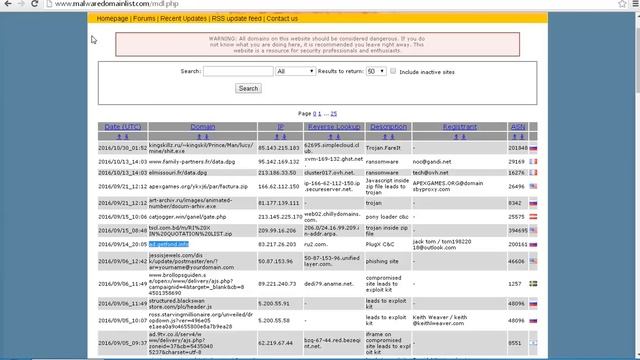Sort Description column ascending with up arrow
Screen dimensions: 640x360
[385, 137]
